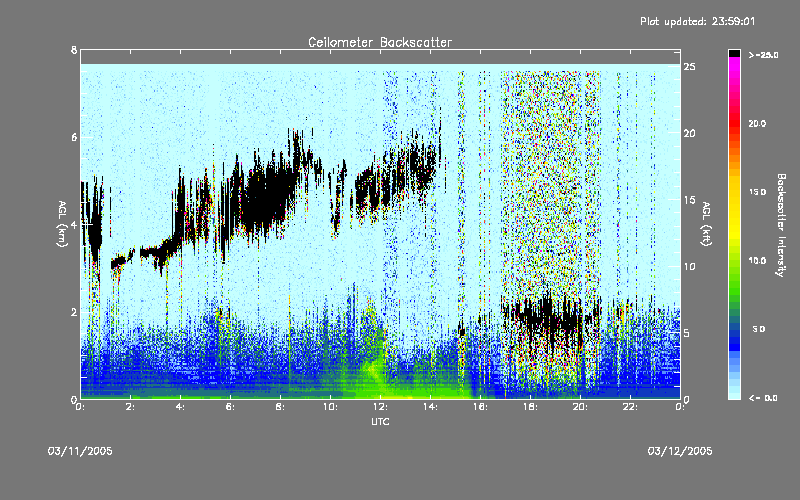Image resolution: width=800 pixels, height=500 pixels.
Task: Click the "6" tick on the km axis
Action: (74, 137)
